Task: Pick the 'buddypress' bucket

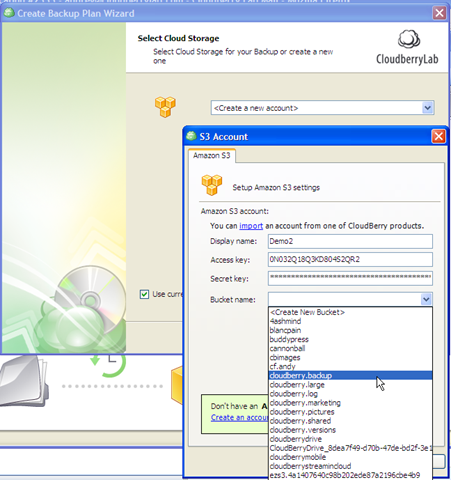Action: click(x=350, y=339)
